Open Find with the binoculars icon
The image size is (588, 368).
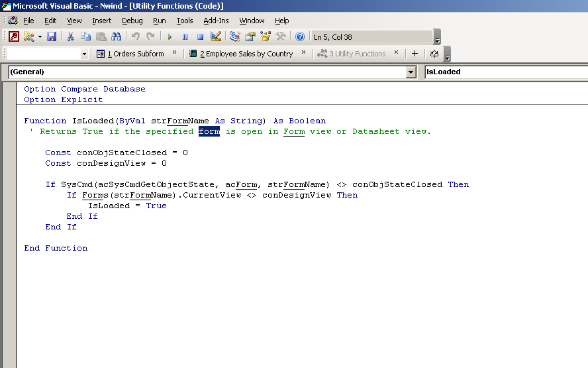(117, 36)
